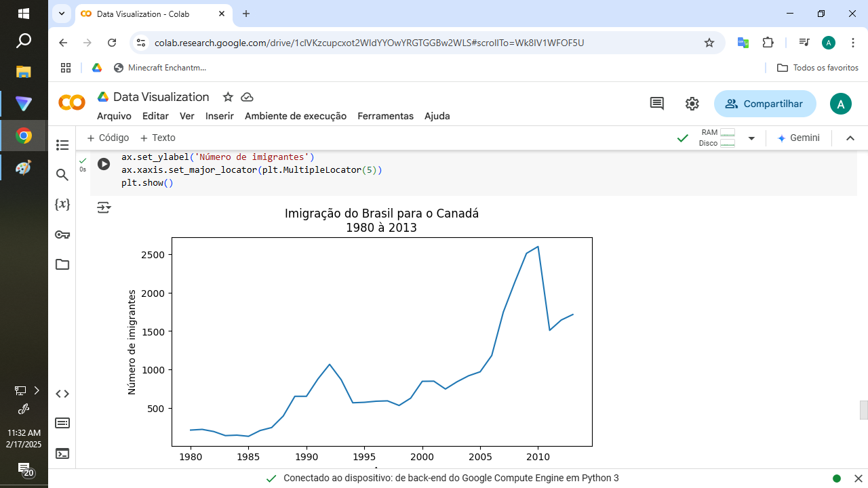Open the Gemini assistant
This screenshot has height=488, width=868.
coord(798,138)
